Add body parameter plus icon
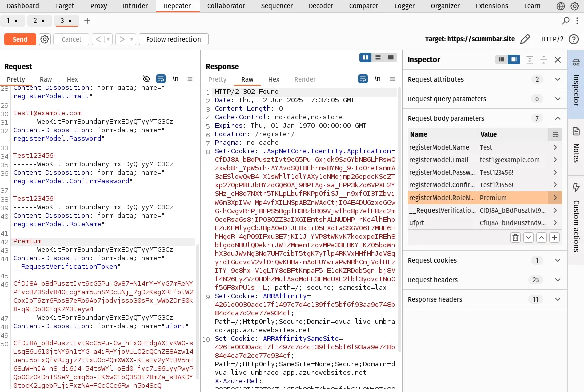 [554, 238]
